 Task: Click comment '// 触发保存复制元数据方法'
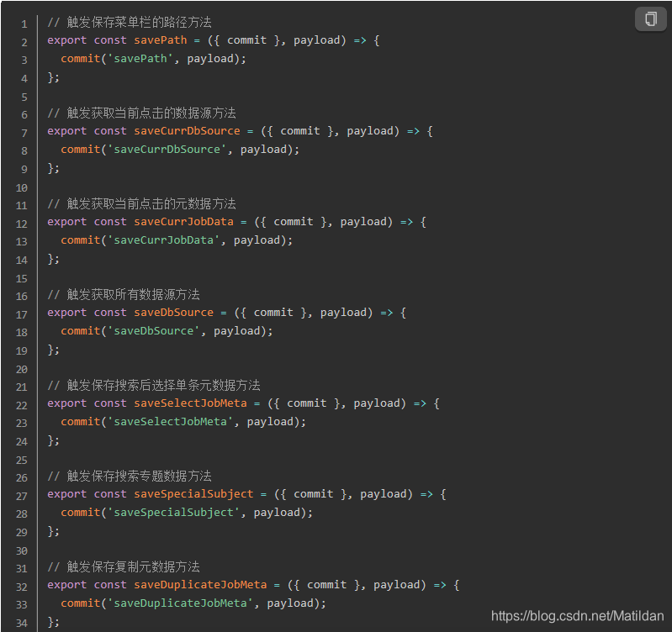[124, 567]
